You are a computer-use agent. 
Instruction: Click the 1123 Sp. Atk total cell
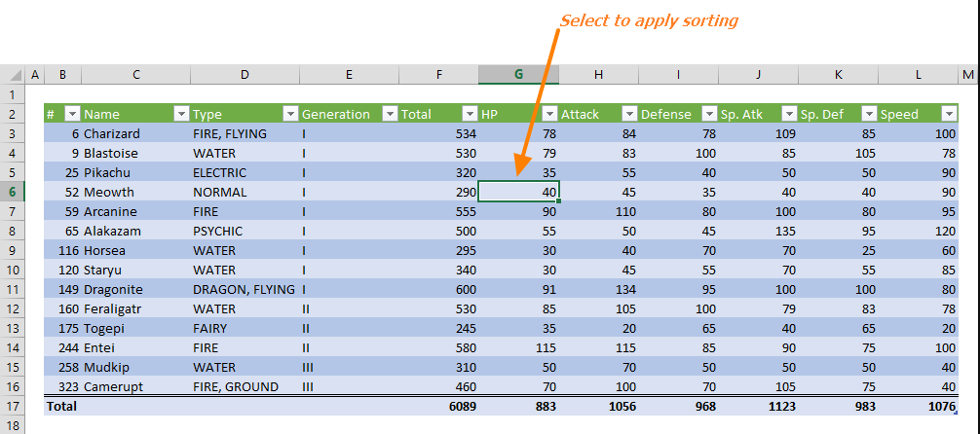pos(758,406)
